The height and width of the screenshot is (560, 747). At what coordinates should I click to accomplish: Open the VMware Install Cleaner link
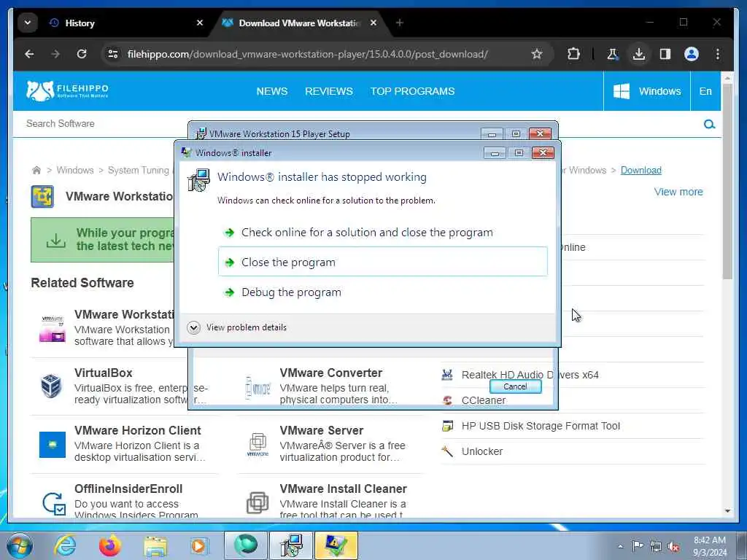click(343, 489)
